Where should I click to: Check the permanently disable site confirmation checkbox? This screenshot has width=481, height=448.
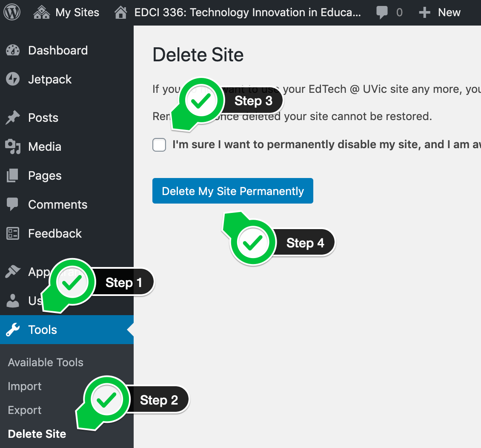click(x=159, y=145)
